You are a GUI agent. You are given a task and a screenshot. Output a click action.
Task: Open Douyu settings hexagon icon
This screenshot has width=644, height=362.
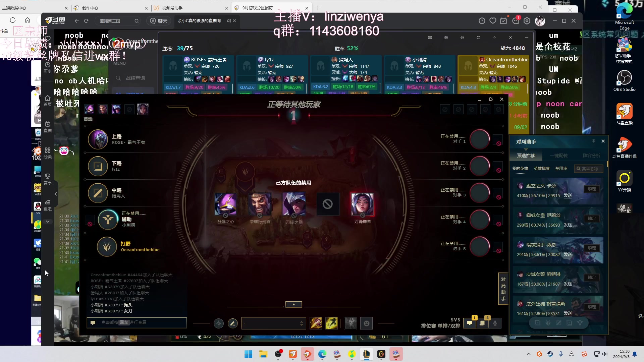pyautogui.click(x=527, y=21)
